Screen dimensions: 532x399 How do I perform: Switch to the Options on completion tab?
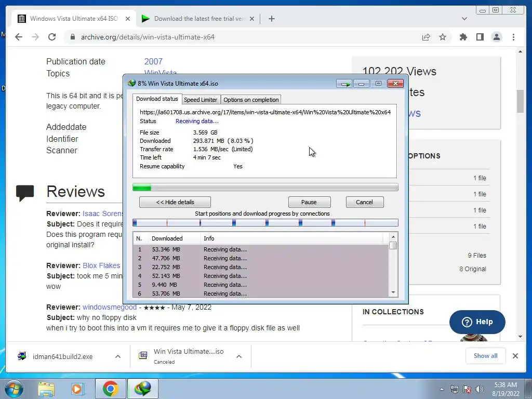pos(251,100)
